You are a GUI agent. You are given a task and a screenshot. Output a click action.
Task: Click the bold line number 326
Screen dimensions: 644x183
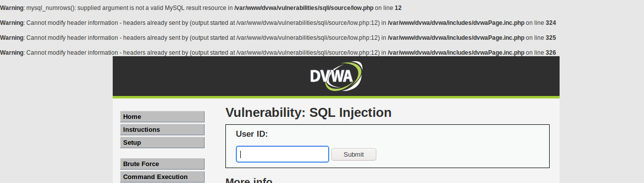tap(551, 53)
